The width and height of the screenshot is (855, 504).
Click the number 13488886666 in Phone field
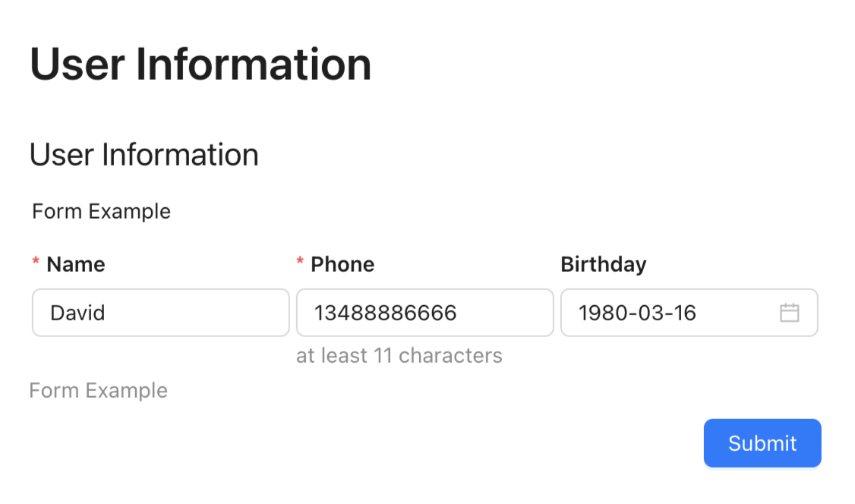(386, 313)
